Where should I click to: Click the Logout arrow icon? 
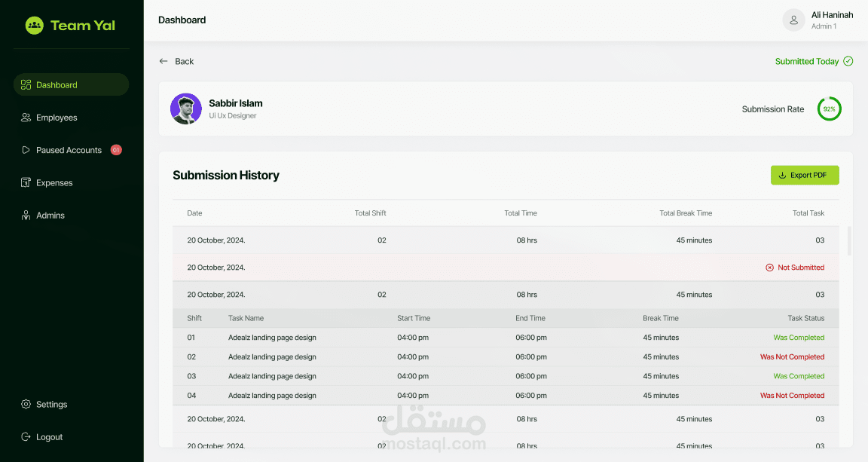point(26,437)
